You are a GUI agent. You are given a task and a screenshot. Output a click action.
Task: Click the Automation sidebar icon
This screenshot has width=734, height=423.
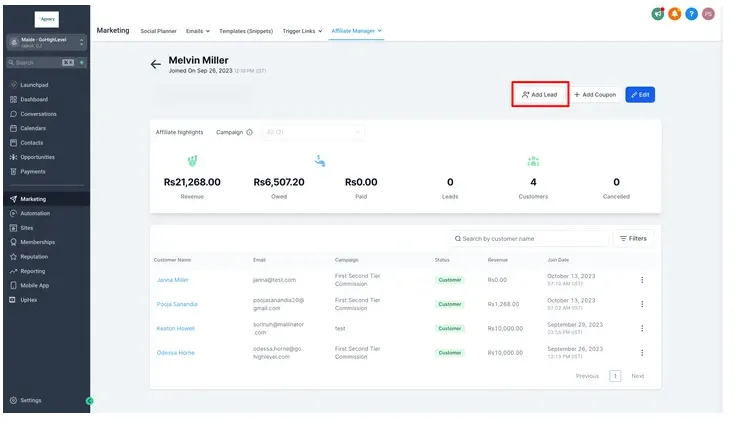(13, 213)
